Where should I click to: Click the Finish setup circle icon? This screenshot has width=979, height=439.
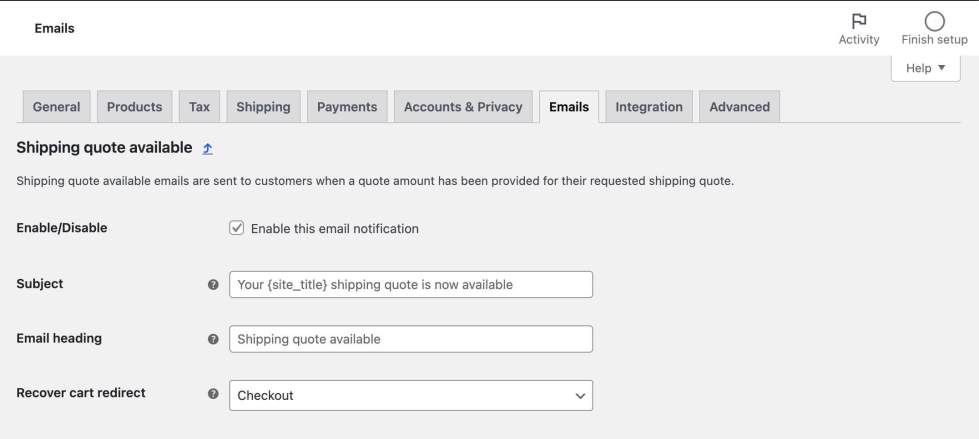tap(934, 21)
